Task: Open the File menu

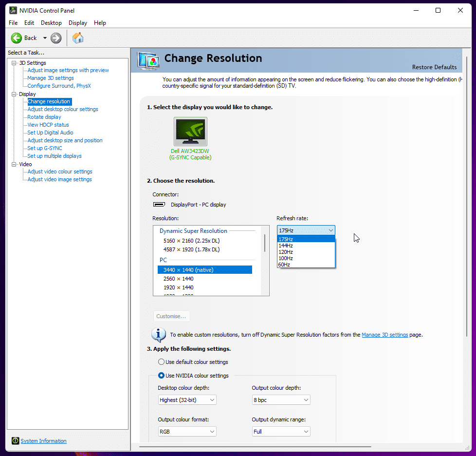Action: pos(13,23)
